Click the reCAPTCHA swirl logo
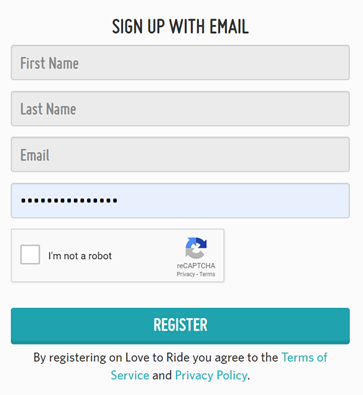Viewport: 363px width, 395px height. (196, 248)
